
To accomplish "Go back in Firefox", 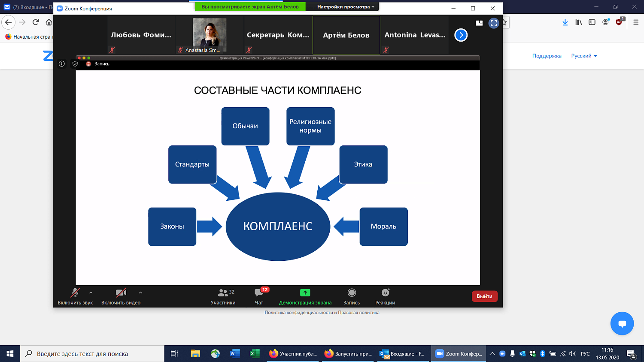I will 8,22.
